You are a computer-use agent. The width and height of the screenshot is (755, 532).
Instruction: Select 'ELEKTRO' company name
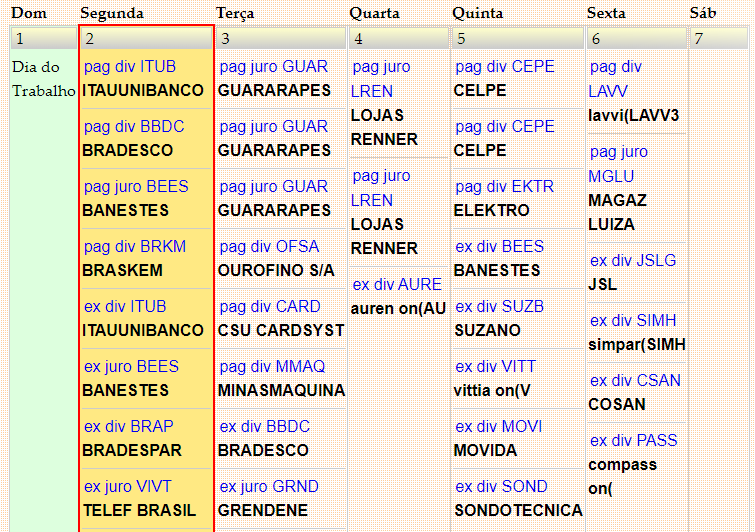pos(492,210)
